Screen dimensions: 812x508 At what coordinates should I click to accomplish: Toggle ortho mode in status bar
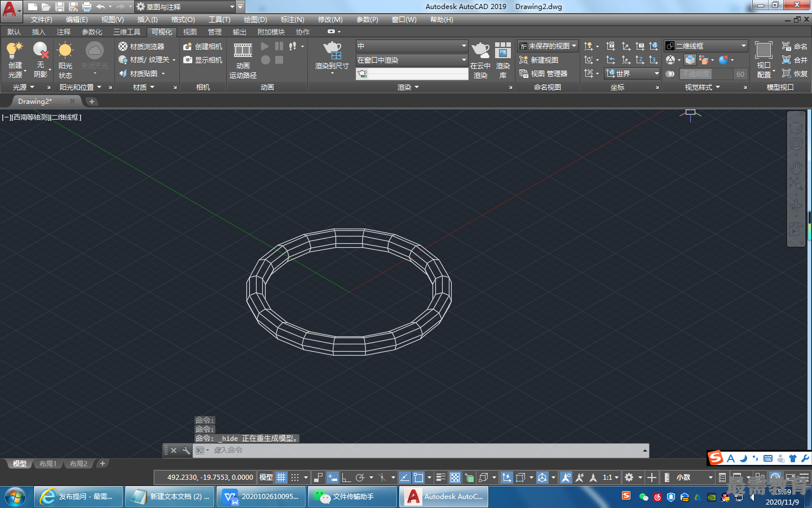[346, 478]
